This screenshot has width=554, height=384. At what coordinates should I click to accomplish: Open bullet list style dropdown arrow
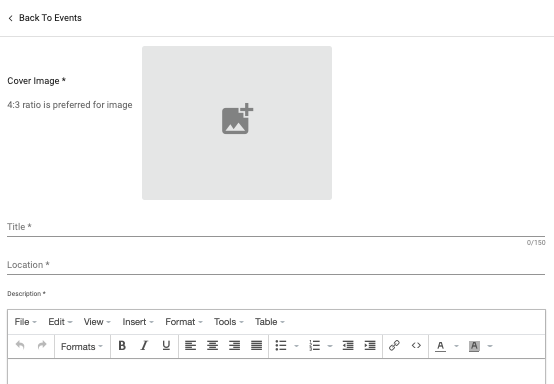coord(296,346)
